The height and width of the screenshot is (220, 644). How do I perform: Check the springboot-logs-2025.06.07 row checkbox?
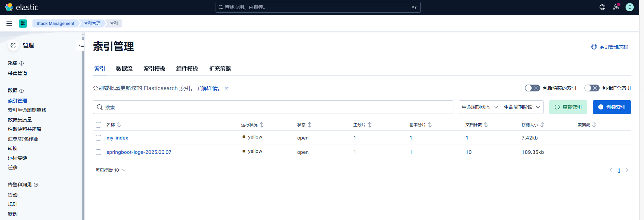(x=98, y=152)
